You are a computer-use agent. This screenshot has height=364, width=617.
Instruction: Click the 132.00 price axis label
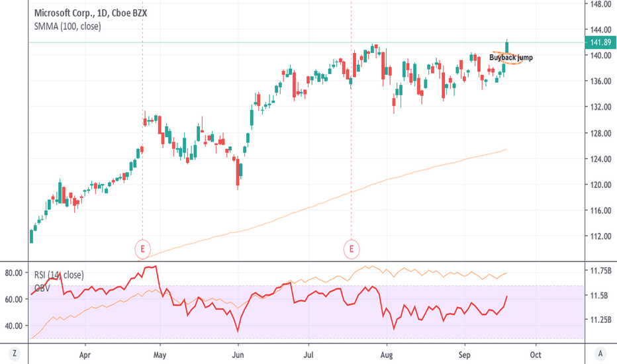(x=600, y=107)
